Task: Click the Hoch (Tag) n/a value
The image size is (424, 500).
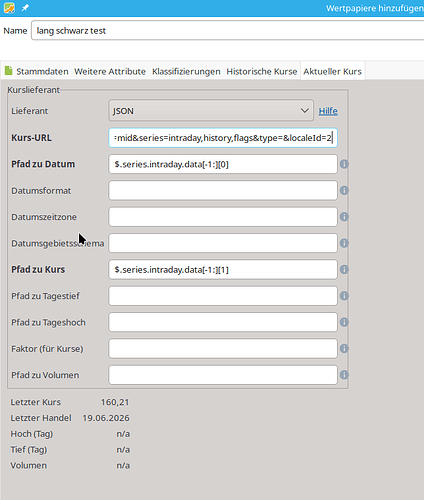Action: click(x=123, y=434)
